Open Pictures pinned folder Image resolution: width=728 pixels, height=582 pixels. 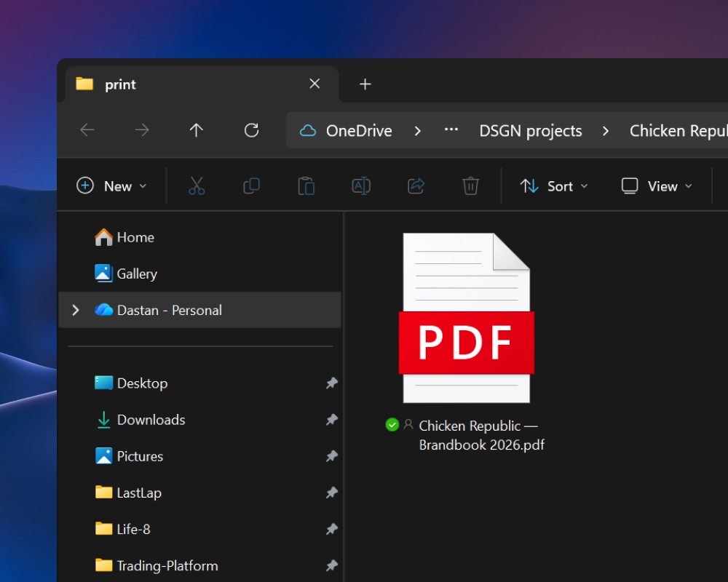199,456
